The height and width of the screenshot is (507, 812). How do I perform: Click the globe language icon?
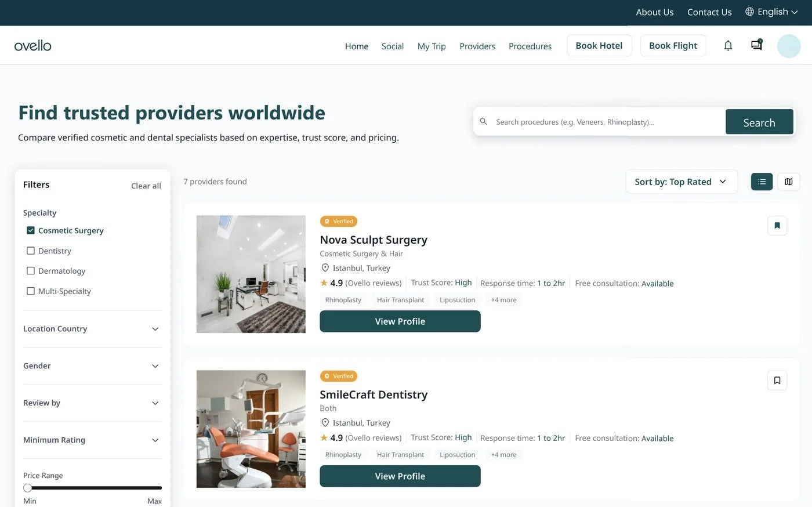pos(749,12)
